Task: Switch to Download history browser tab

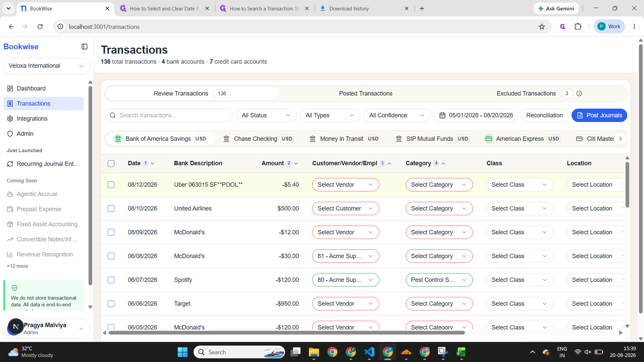Action: [365, 8]
